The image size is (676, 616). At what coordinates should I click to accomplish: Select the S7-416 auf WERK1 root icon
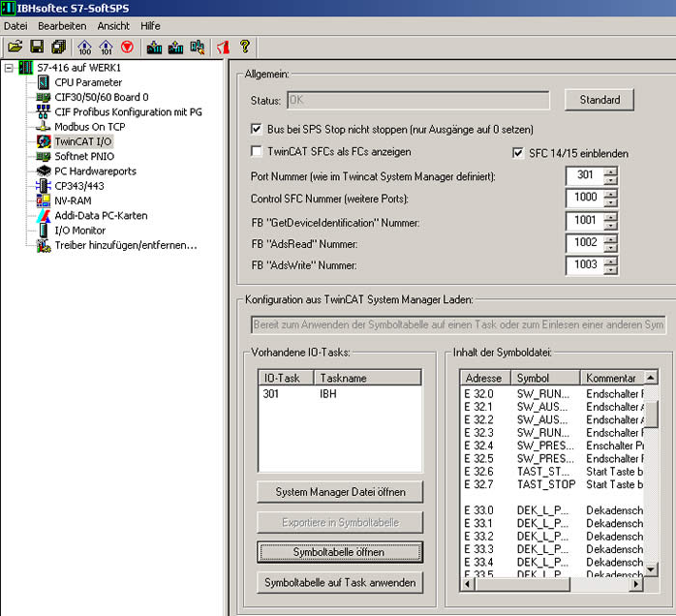(26, 68)
